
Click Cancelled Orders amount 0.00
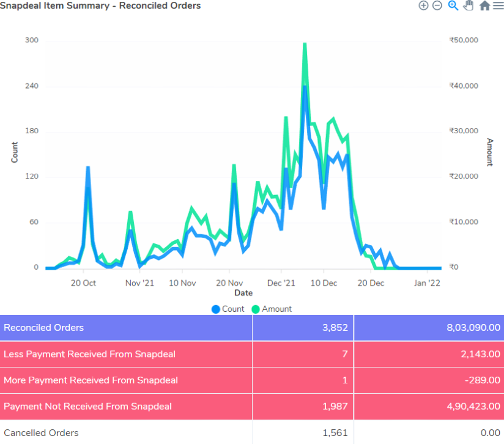[x=490, y=433]
